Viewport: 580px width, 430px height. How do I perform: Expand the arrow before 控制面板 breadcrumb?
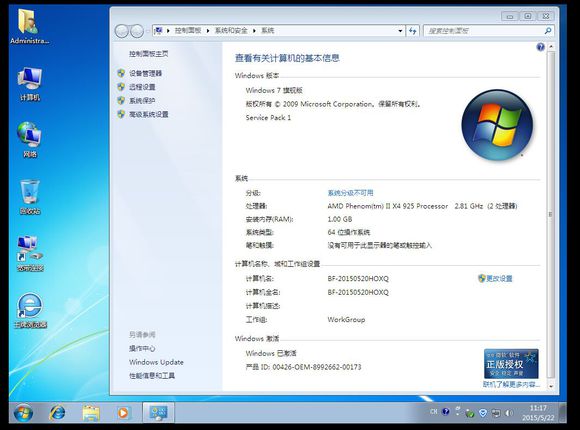click(168, 31)
